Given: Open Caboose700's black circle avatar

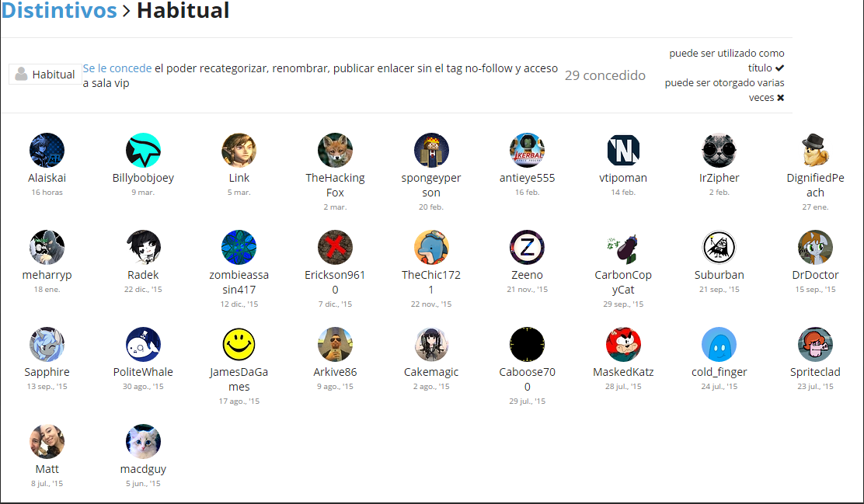Looking at the screenshot, I should (x=527, y=345).
